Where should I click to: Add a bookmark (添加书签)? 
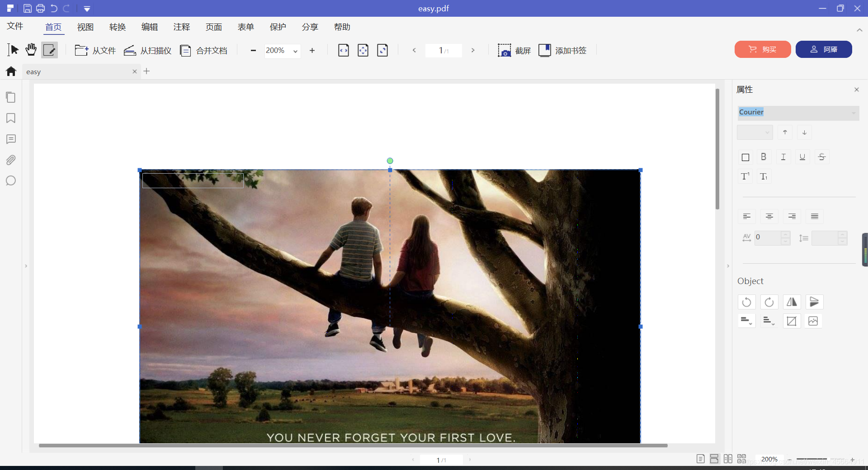coord(562,50)
